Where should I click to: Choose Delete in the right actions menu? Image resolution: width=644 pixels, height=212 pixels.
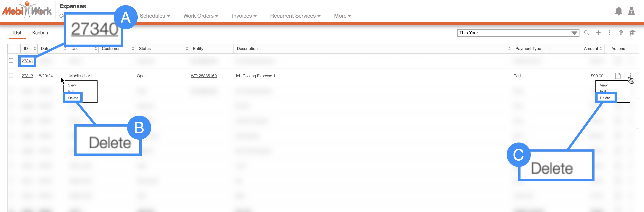605,98
